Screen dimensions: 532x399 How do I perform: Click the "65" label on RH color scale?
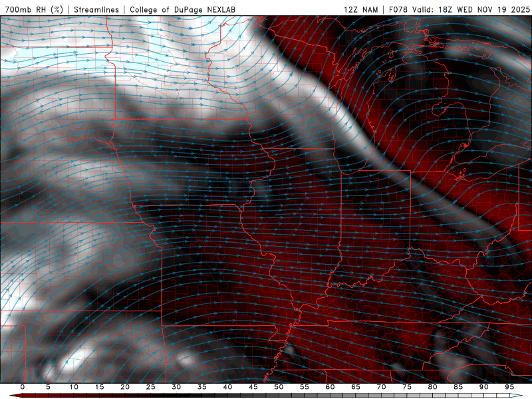[x=356, y=387]
